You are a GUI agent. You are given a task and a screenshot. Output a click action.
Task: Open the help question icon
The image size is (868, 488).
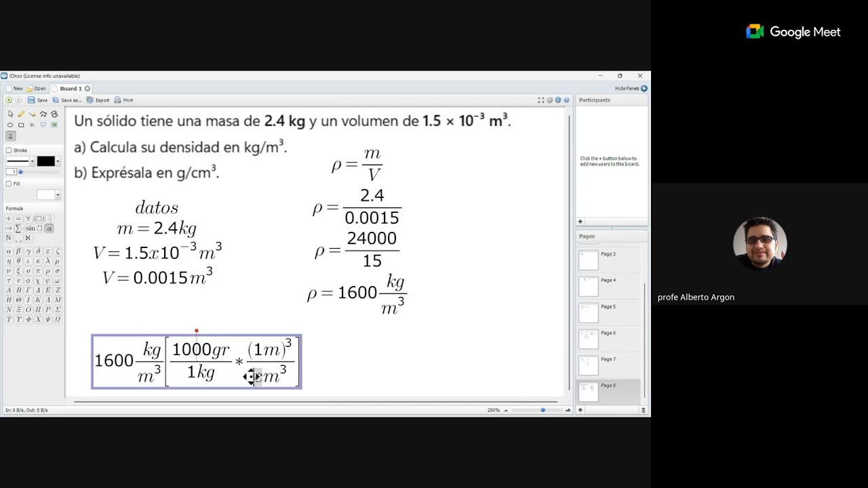point(566,100)
